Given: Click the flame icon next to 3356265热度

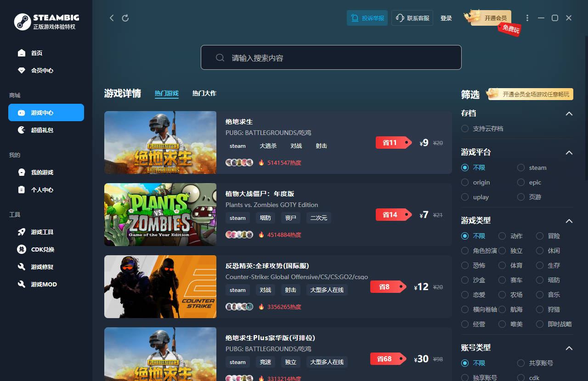Looking at the screenshot, I should click(x=261, y=307).
